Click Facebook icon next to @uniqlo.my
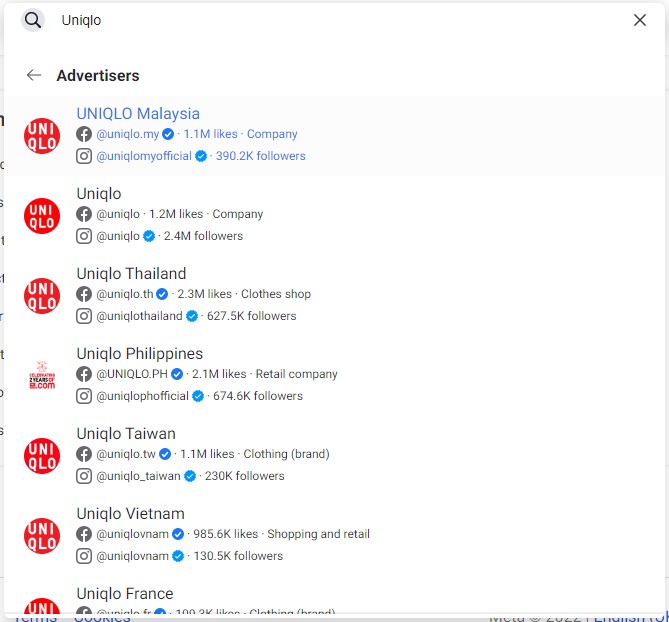669x622 pixels. [x=84, y=134]
